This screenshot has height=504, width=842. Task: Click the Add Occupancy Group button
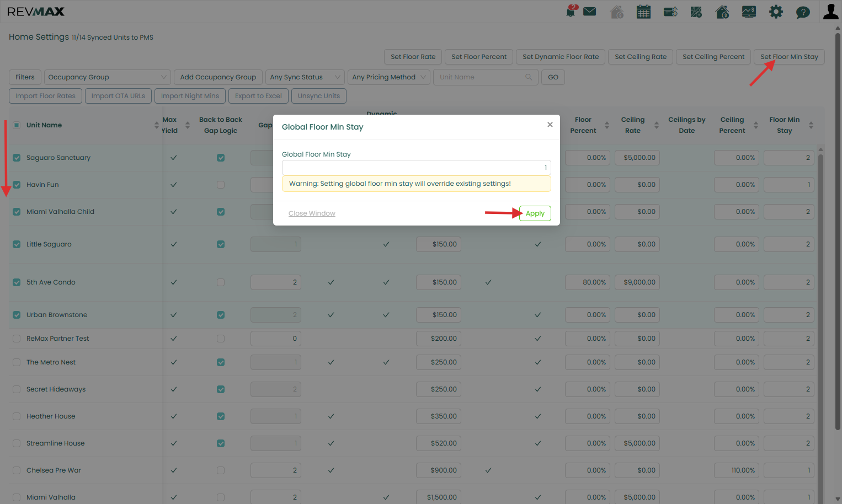[x=218, y=77]
